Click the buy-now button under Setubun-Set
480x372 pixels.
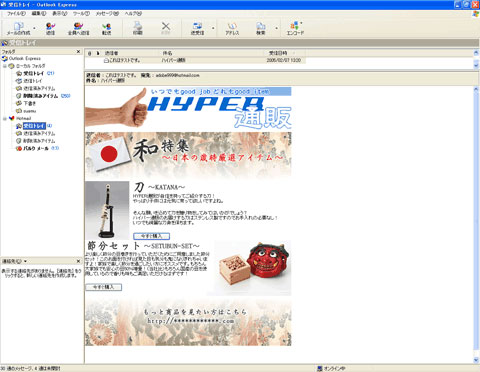click(104, 287)
